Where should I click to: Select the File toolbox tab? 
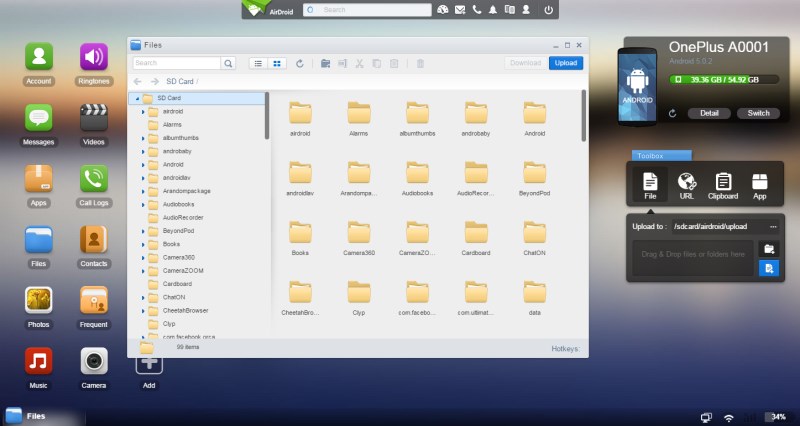(x=650, y=185)
